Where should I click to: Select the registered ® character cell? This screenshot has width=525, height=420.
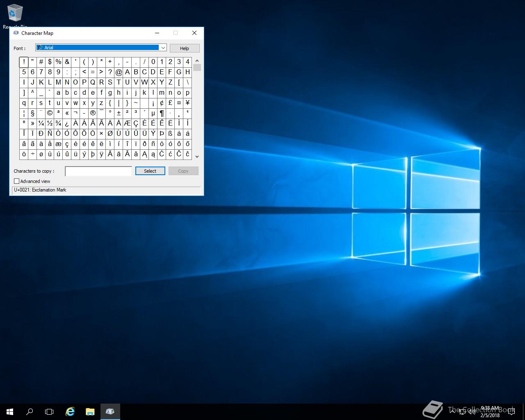pos(93,113)
